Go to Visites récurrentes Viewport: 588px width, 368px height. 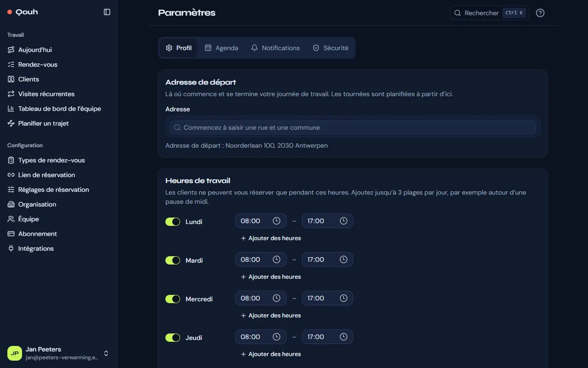pos(59,94)
